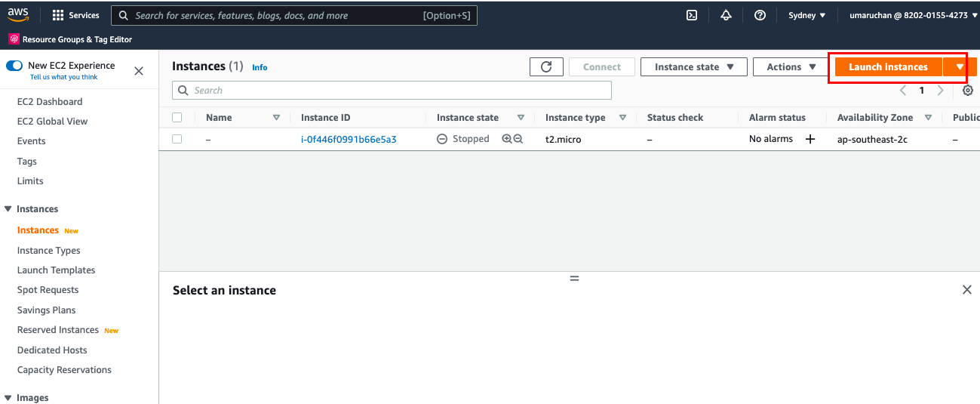Select all instances header checkbox
The height and width of the screenshot is (404, 980).
[x=177, y=118]
